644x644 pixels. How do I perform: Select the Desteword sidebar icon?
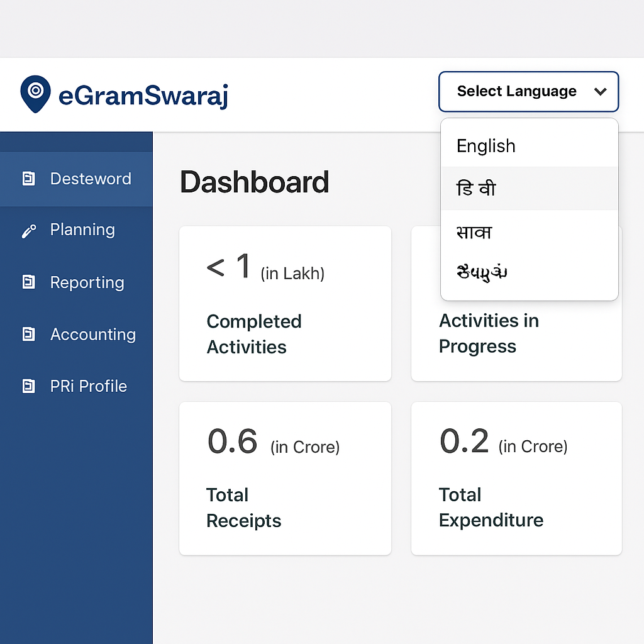point(29,179)
